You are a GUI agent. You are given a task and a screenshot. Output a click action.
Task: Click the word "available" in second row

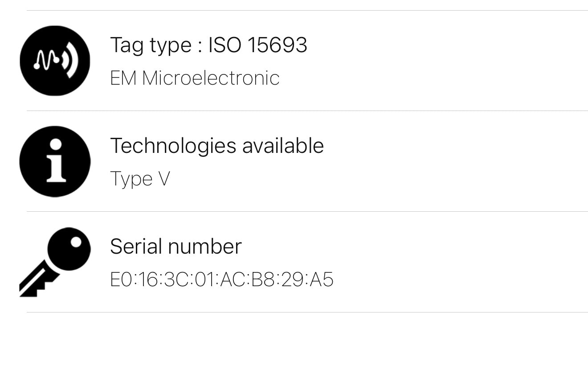[283, 146]
